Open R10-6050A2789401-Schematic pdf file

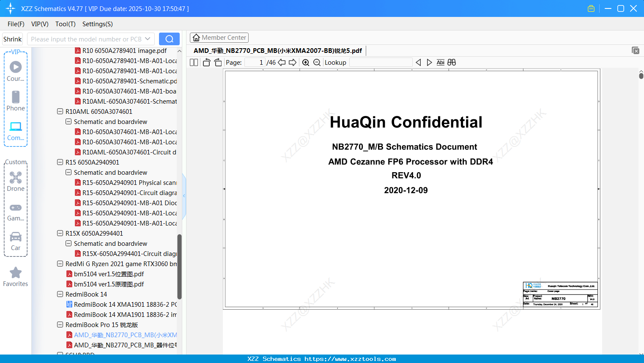click(x=126, y=81)
